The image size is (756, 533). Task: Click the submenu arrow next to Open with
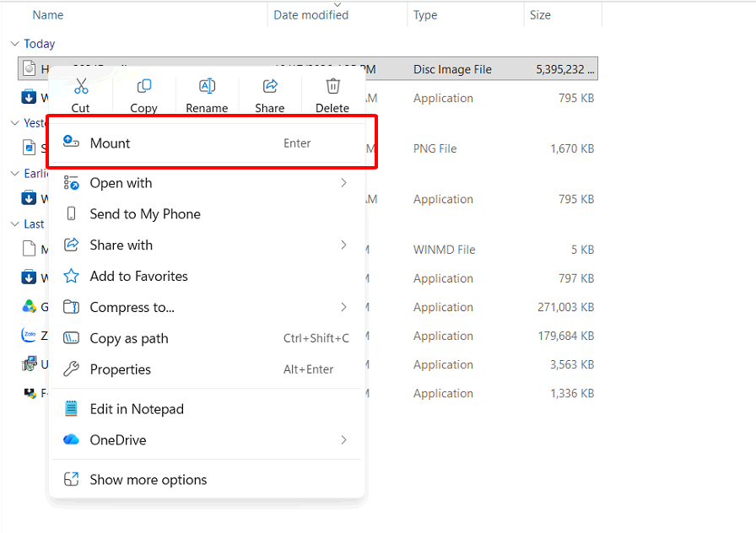[x=343, y=183]
